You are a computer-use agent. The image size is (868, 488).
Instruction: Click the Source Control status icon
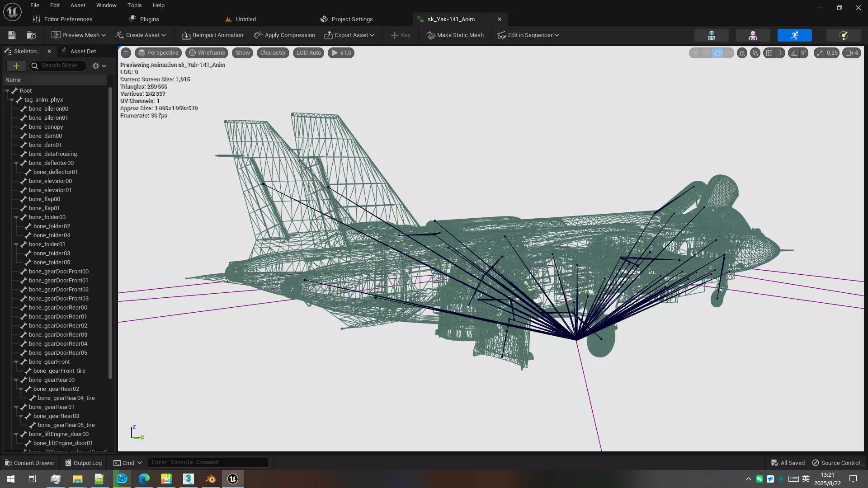click(x=836, y=463)
